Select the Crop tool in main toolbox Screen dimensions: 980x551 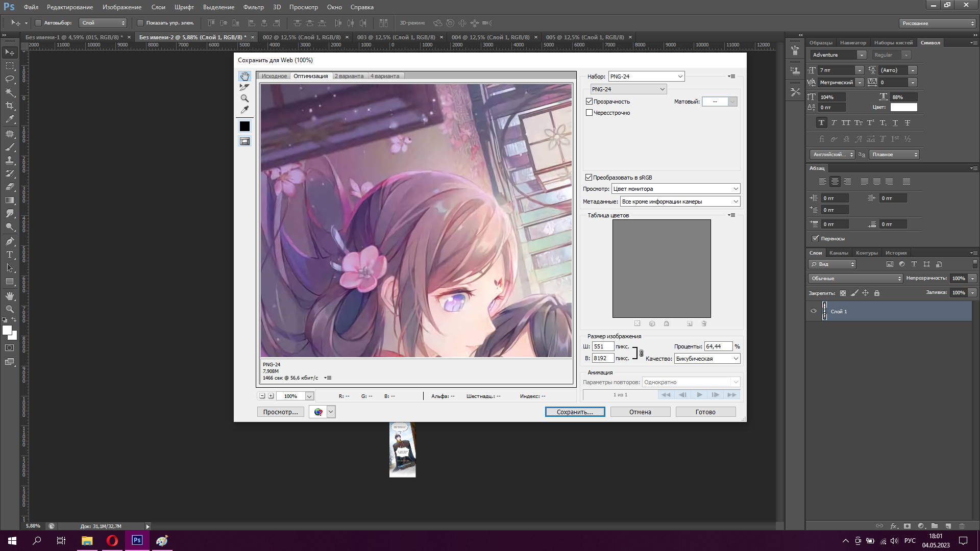10,106
